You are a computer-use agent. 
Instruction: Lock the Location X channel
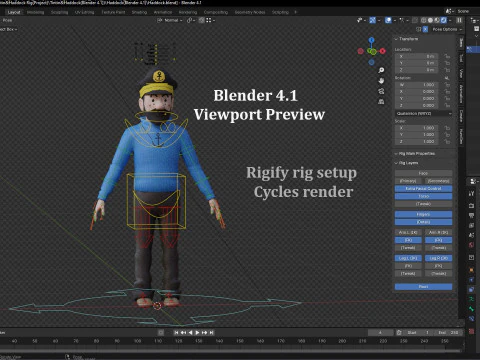(447, 56)
